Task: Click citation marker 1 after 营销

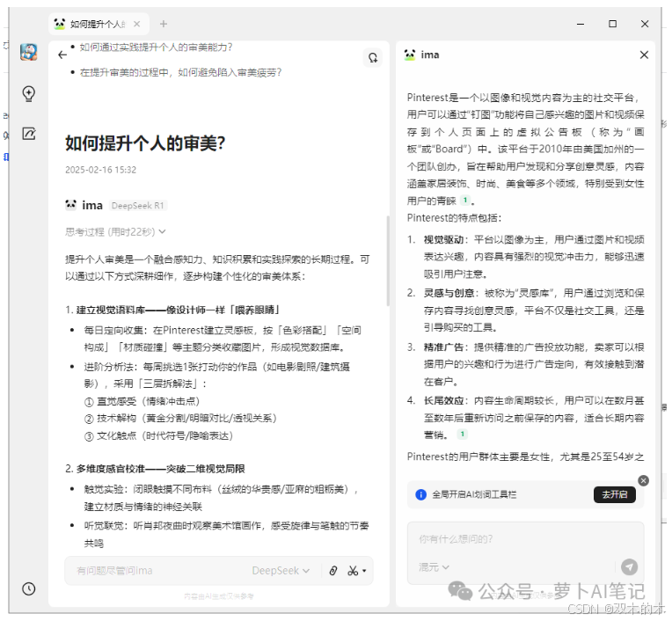Action: click(463, 435)
